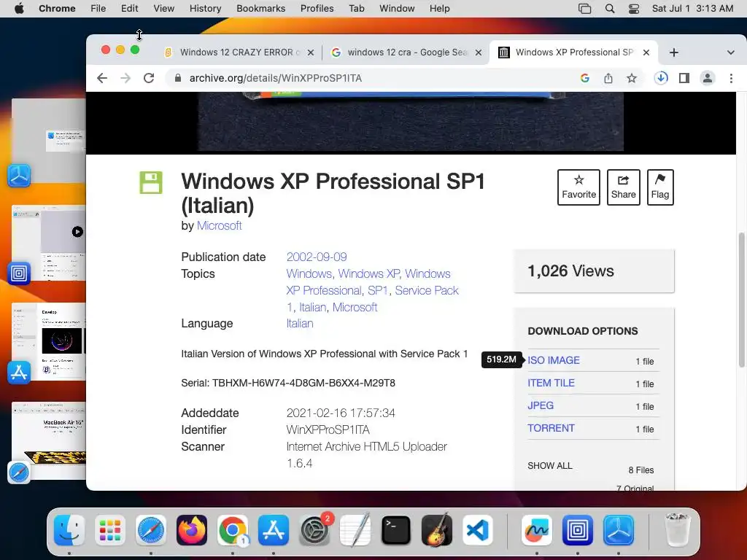This screenshot has height=560, width=747.
Task: Click the browser back arrow
Action: [x=102, y=78]
